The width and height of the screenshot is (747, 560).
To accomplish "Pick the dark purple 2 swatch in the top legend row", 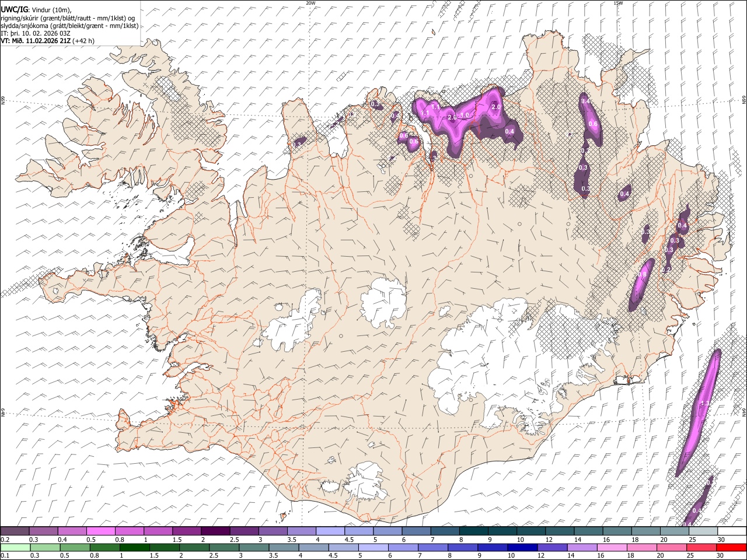I will click(215, 531).
